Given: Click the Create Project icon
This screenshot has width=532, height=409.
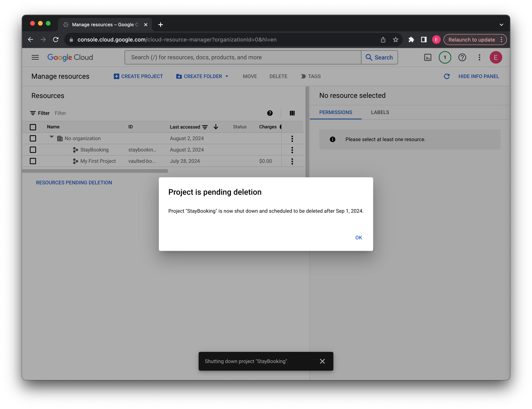Looking at the screenshot, I should 116,77.
